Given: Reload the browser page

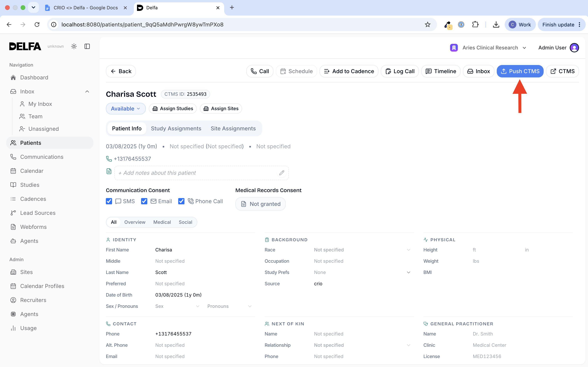Looking at the screenshot, I should [x=37, y=25].
